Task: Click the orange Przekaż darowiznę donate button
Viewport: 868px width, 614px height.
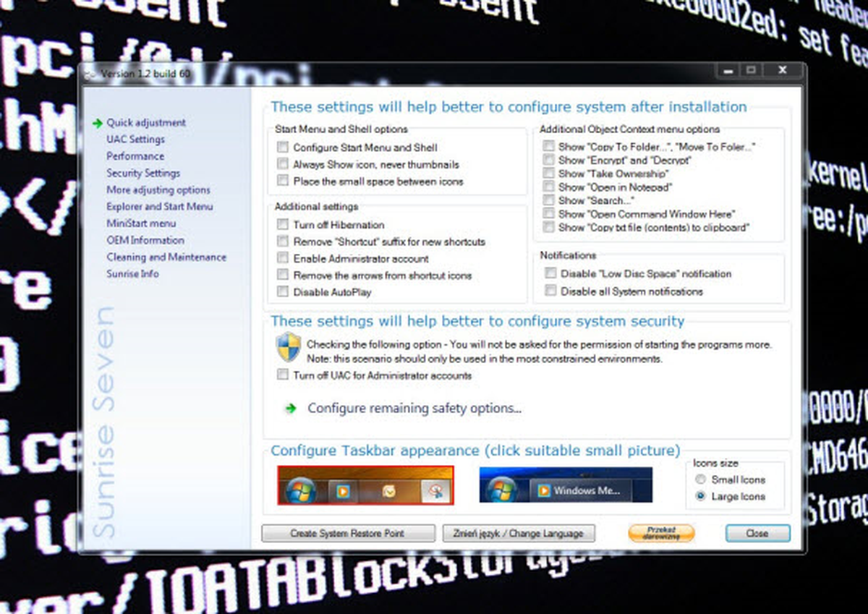Action: pos(661,533)
